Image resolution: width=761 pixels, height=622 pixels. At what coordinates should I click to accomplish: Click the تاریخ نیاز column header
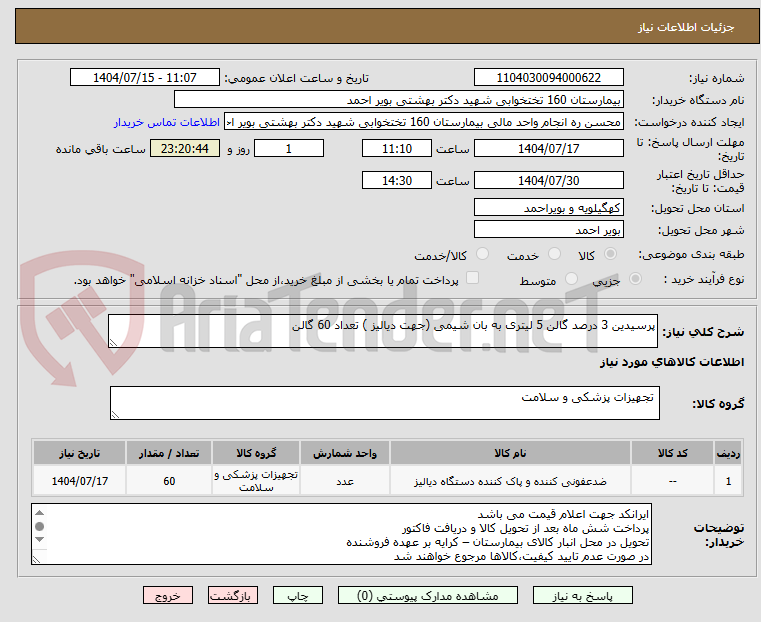[x=80, y=453]
